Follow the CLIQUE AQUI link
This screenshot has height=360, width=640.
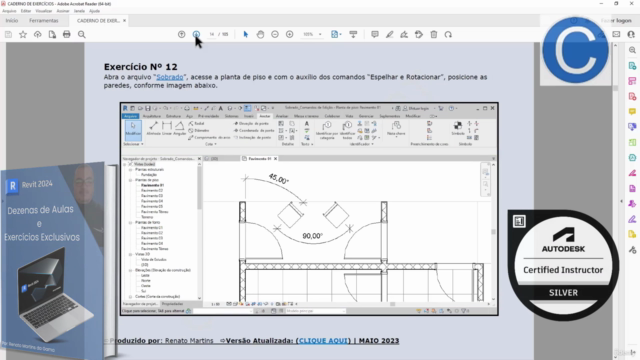point(323,340)
